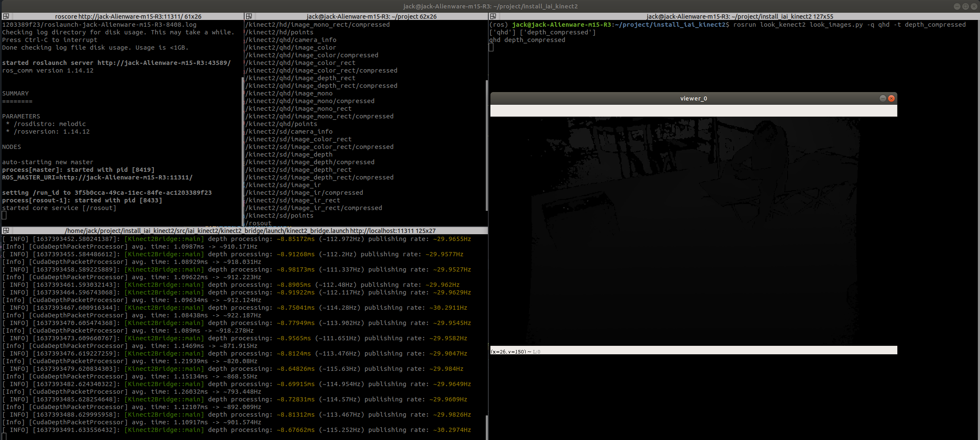
Task: Click the grid icon in the install_iai_kinect2 pane title
Action: (493, 16)
